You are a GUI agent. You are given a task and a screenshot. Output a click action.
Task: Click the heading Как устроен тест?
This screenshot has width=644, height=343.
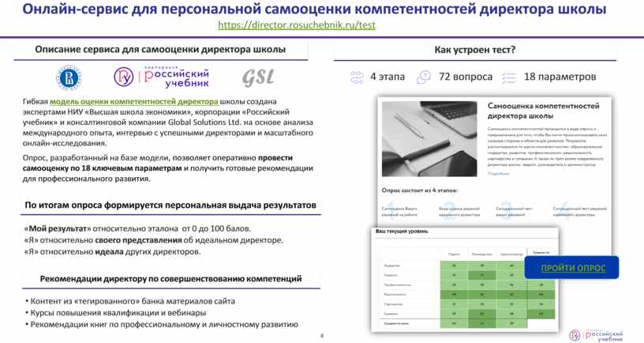[x=475, y=50]
